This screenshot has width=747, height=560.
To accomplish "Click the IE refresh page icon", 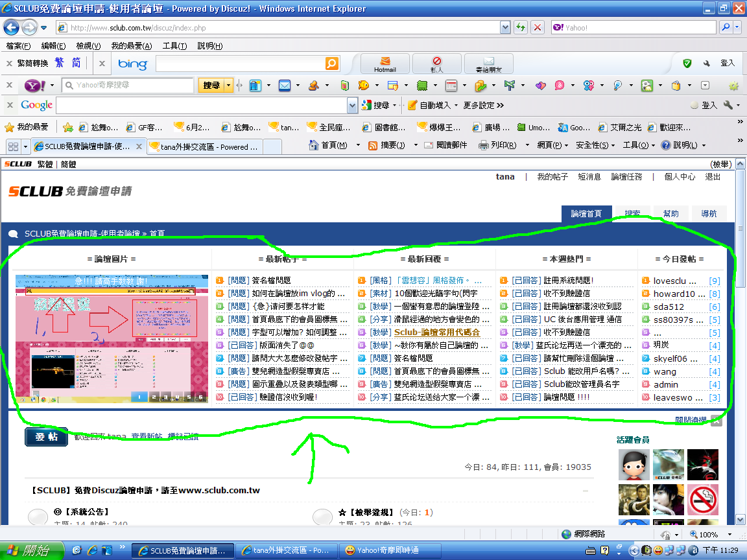I will [x=519, y=28].
